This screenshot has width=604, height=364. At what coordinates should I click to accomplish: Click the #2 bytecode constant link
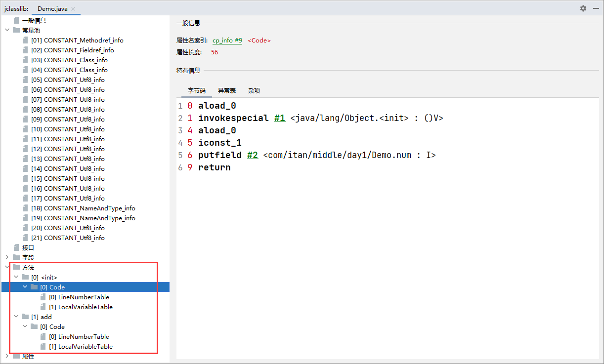(253, 155)
